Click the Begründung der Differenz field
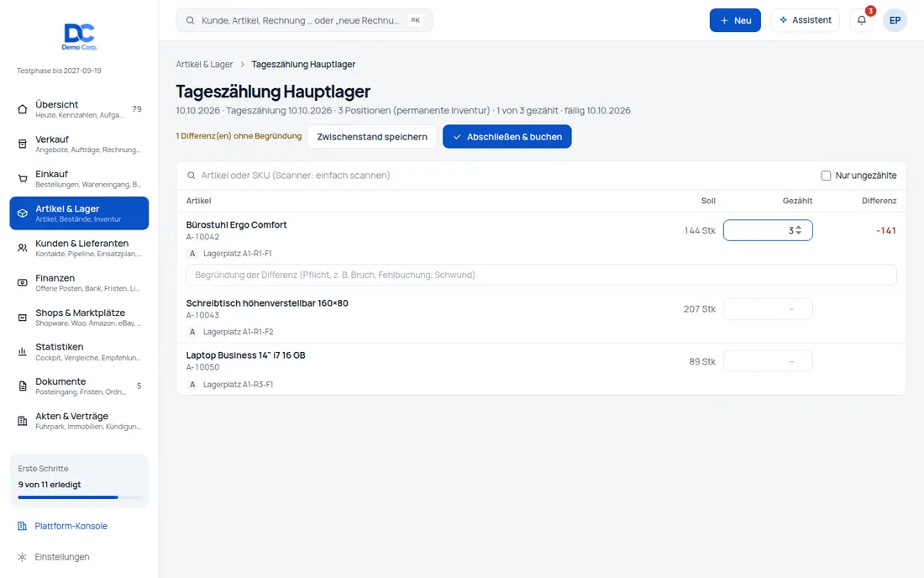The width and height of the screenshot is (924, 578). point(541,276)
